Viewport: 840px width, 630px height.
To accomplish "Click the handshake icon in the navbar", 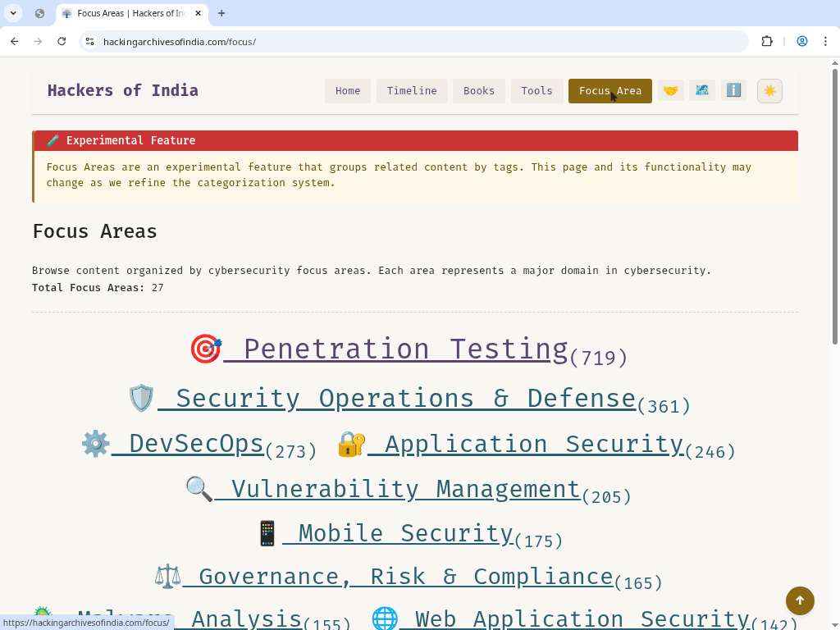I will click(671, 90).
